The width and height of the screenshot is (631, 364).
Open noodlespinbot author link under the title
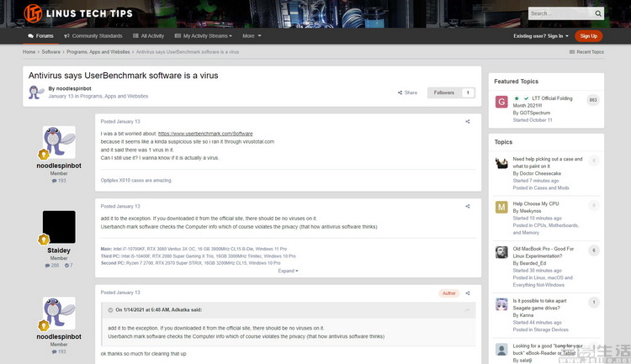click(74, 88)
